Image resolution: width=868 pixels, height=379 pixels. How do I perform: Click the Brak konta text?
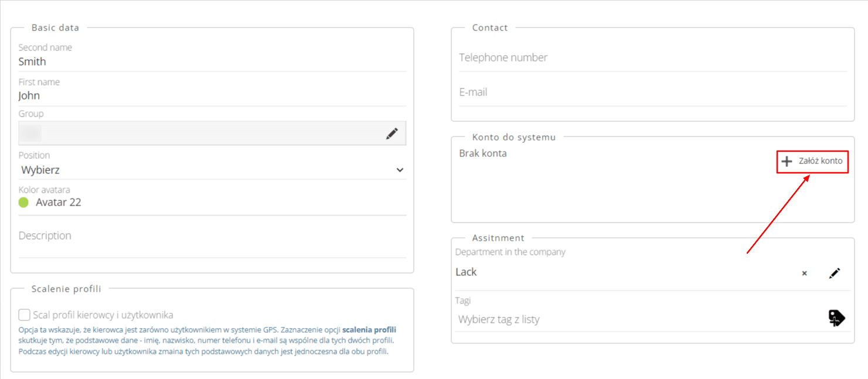(483, 153)
